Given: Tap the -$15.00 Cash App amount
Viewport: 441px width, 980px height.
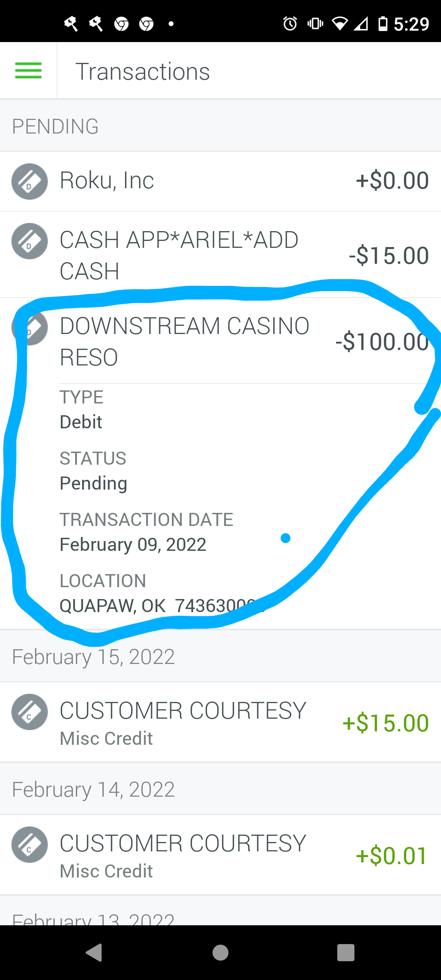Looking at the screenshot, I should 388,256.
